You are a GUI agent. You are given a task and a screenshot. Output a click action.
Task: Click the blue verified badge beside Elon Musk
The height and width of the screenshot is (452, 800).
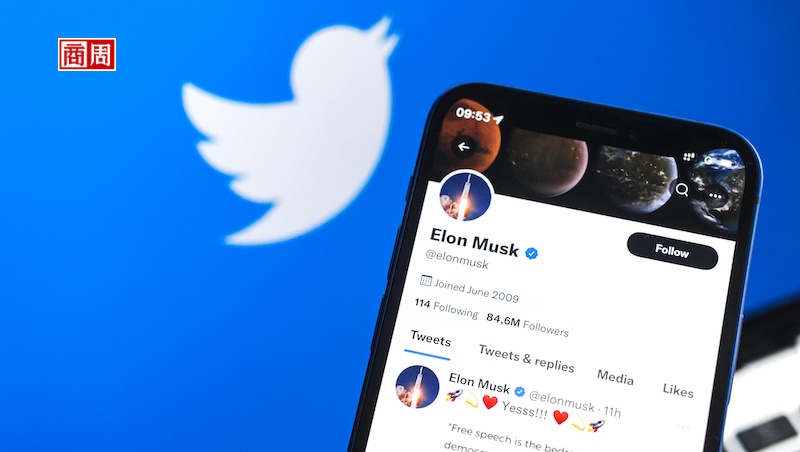click(532, 253)
